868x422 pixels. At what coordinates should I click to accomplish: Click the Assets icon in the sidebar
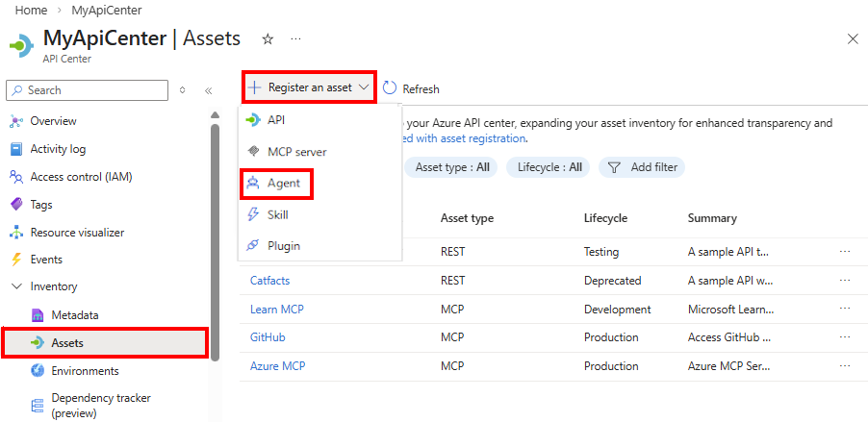(x=38, y=343)
